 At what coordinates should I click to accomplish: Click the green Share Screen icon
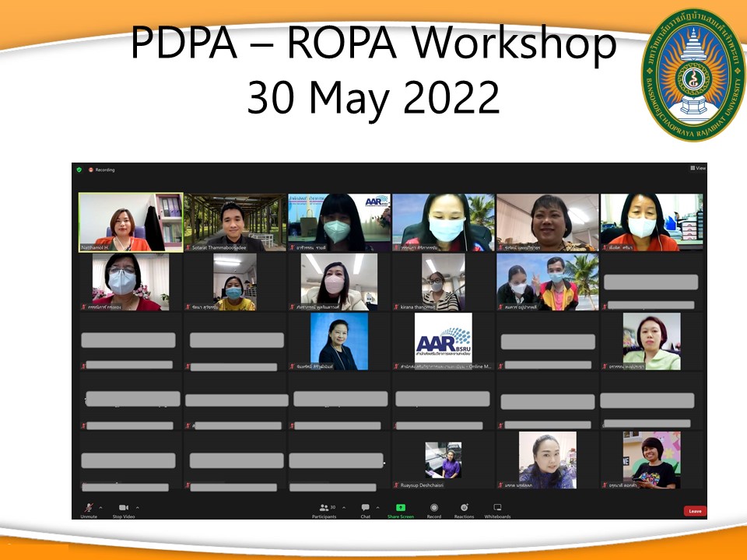click(401, 507)
